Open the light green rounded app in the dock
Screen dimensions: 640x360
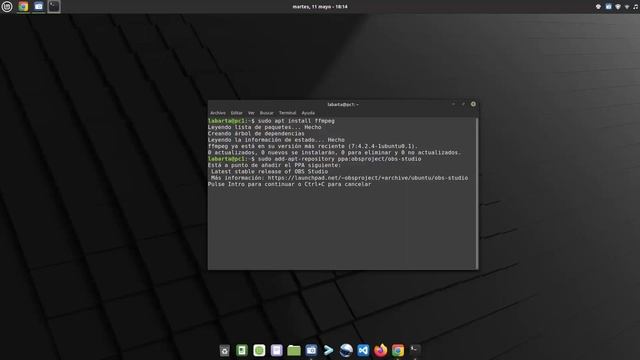click(259, 350)
